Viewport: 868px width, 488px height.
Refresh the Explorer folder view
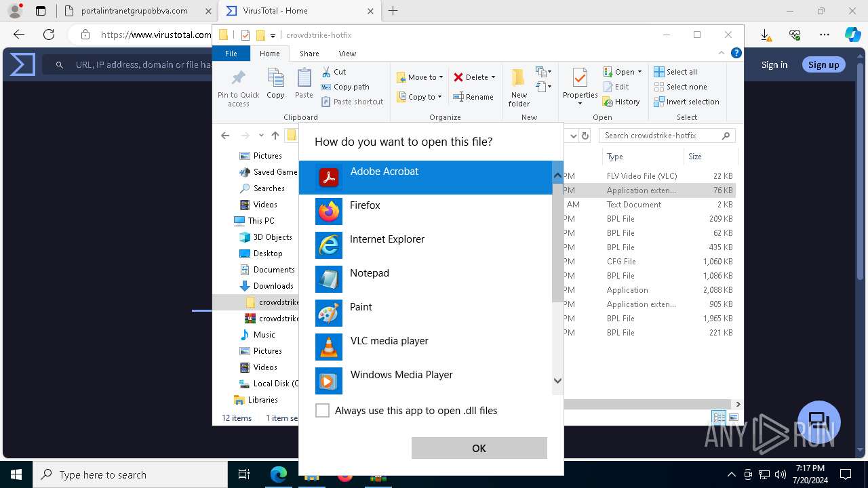585,136
